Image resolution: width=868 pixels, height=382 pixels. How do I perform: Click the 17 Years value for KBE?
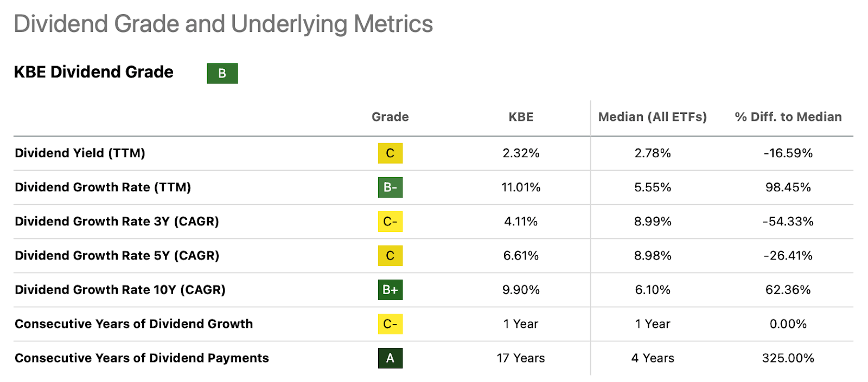click(x=521, y=358)
